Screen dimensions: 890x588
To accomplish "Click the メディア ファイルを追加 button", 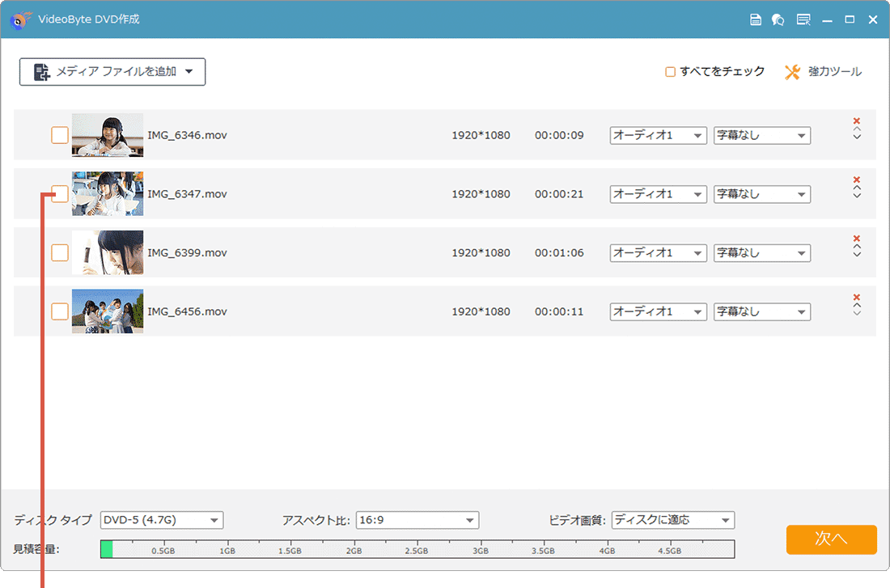I will tap(112, 72).
